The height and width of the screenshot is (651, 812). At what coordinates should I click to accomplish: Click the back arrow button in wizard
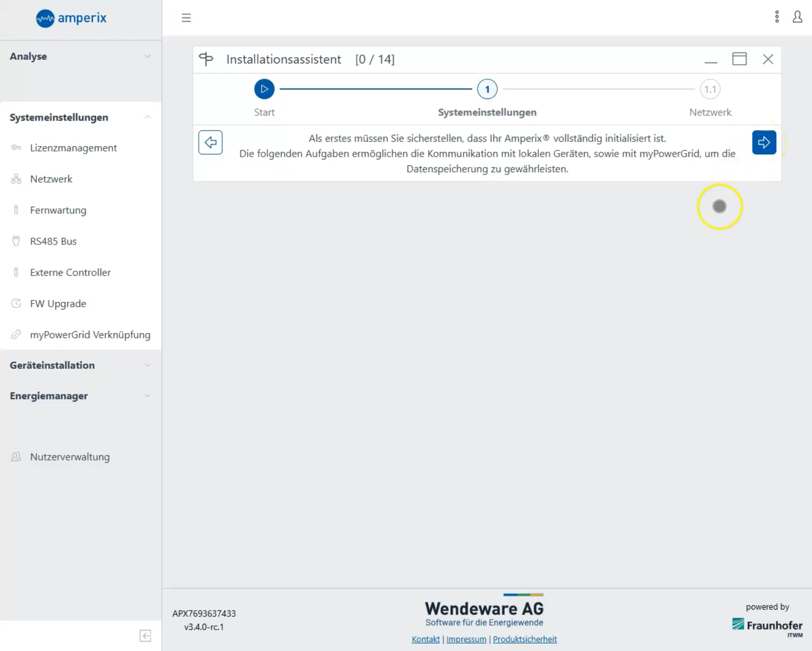210,142
